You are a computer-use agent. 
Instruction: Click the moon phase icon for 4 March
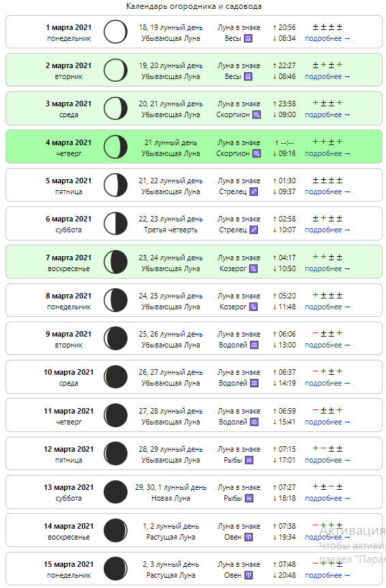pyautogui.click(x=116, y=146)
